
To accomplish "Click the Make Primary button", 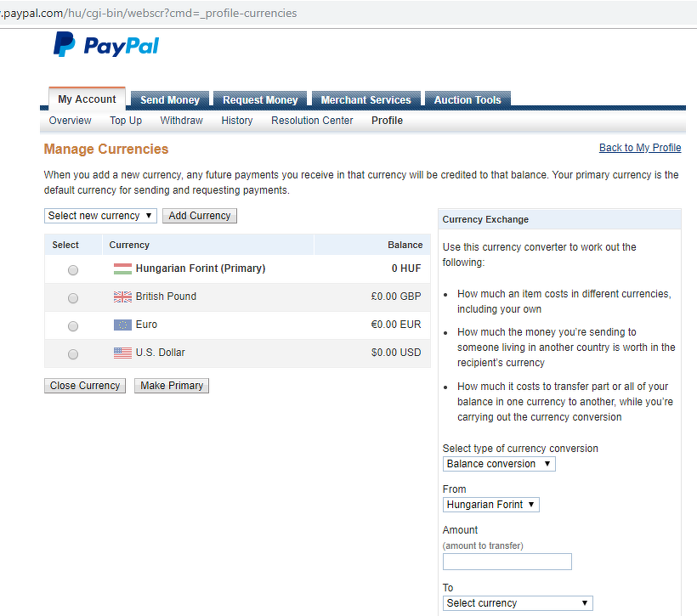I will click(172, 386).
